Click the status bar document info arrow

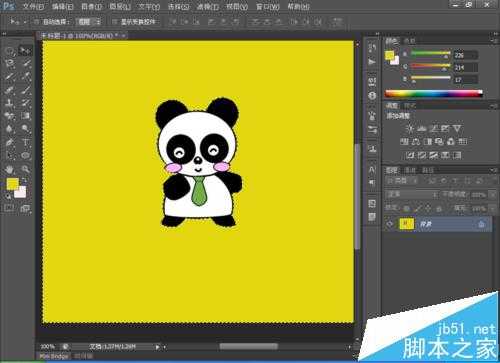click(x=157, y=347)
